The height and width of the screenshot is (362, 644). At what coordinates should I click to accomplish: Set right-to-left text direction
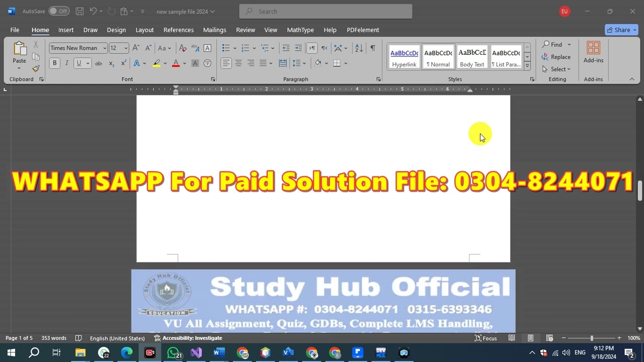pos(325,48)
